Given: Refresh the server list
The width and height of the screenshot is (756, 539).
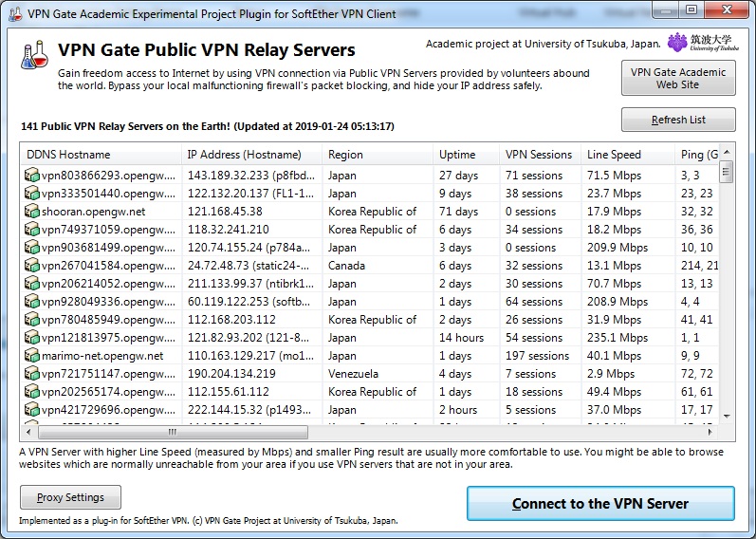Looking at the screenshot, I should click(x=678, y=120).
